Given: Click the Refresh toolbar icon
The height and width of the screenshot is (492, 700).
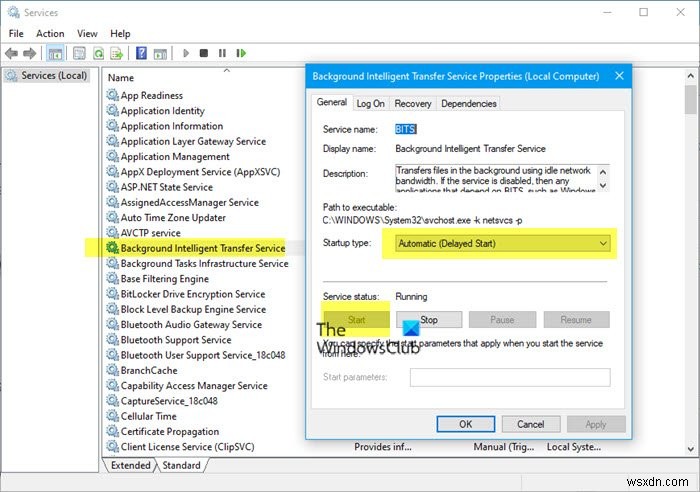Looking at the screenshot, I should [98, 54].
